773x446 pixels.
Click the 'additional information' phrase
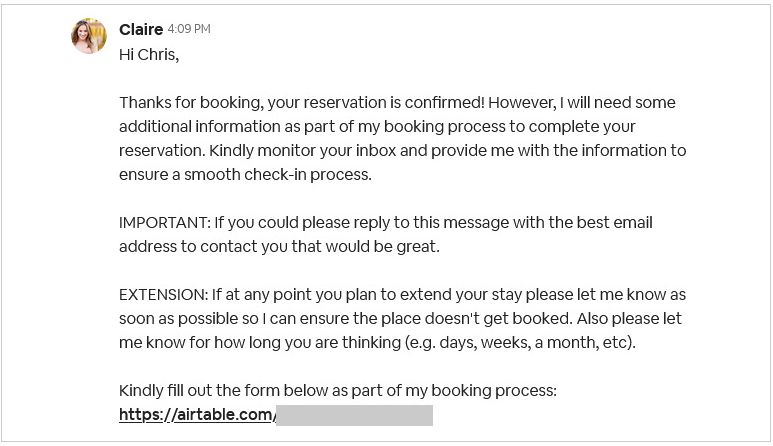click(200, 127)
